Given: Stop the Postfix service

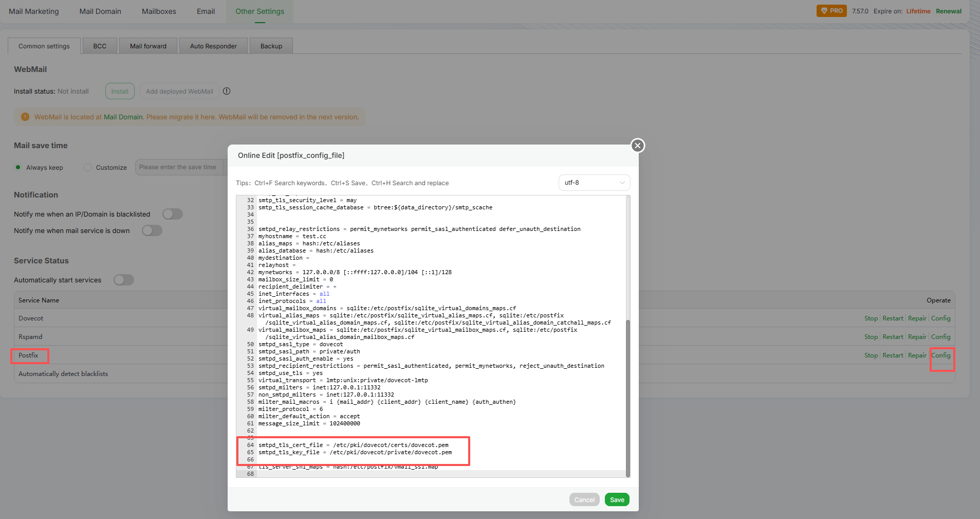Looking at the screenshot, I should tap(871, 355).
